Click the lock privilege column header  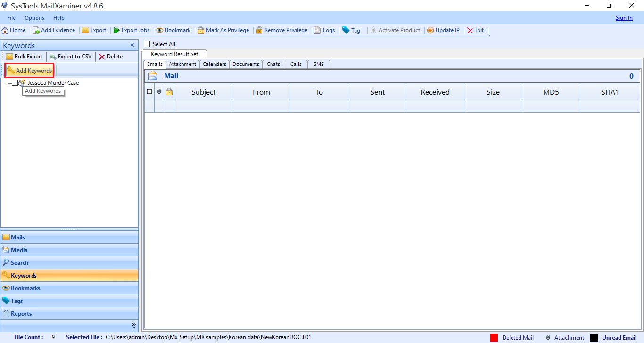pos(169,92)
